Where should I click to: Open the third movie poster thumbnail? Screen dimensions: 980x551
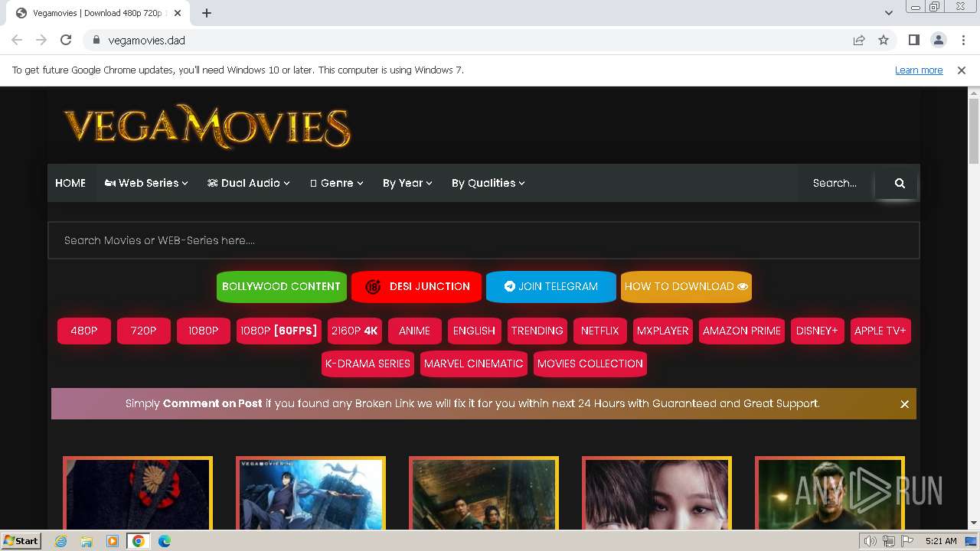(x=484, y=494)
